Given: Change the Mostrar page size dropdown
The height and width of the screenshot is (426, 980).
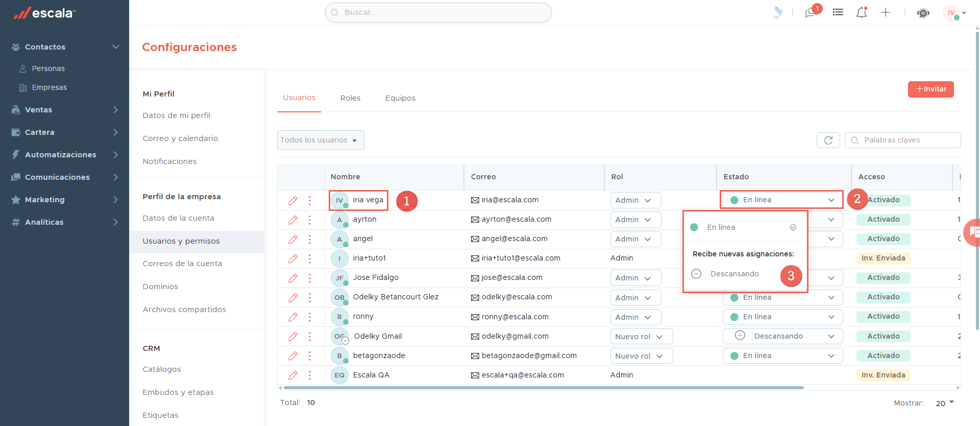Looking at the screenshot, I should [x=945, y=403].
